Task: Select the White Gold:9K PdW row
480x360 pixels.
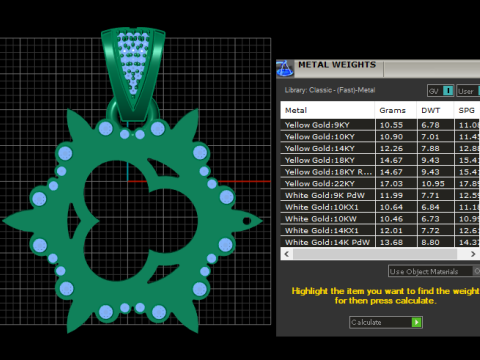Action: click(380, 195)
